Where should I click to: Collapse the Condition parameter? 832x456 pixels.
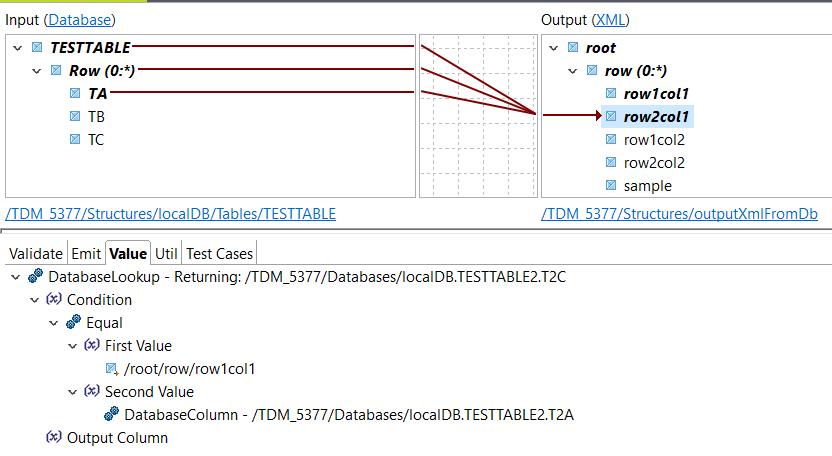point(35,300)
